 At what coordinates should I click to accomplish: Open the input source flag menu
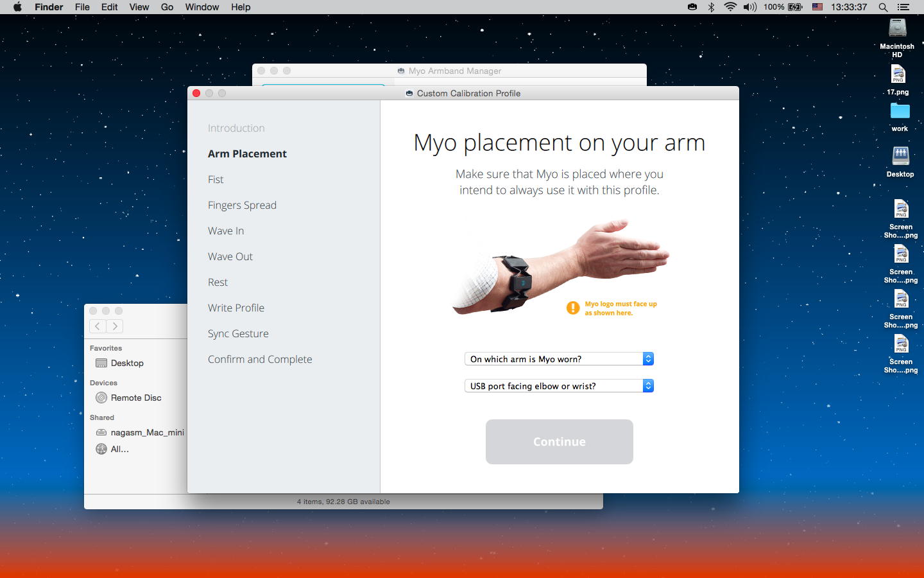817,7
